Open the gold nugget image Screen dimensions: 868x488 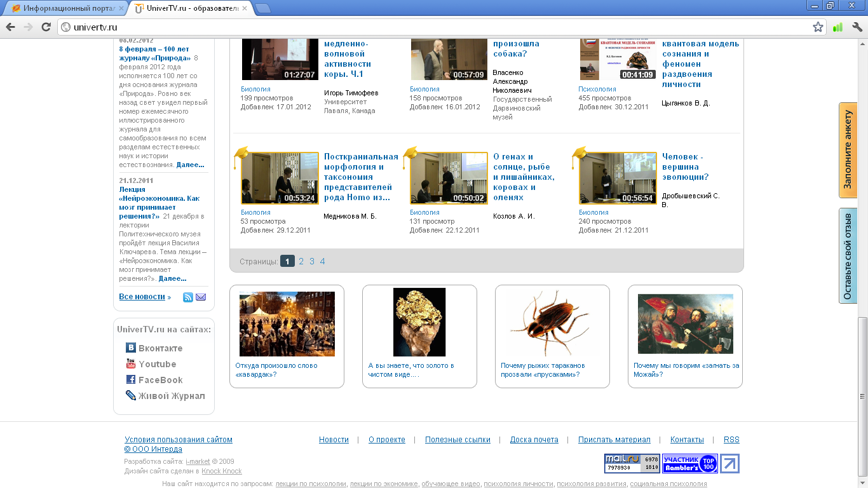click(419, 322)
